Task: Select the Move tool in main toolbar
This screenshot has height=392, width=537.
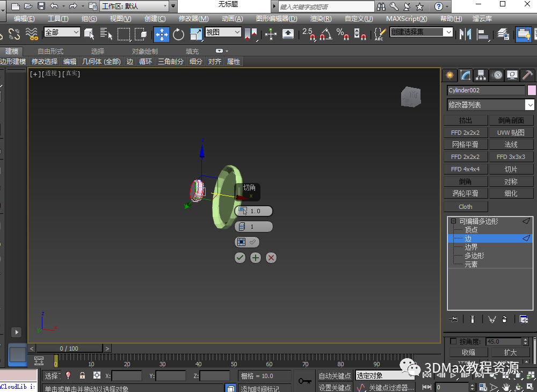Action: click(162, 34)
